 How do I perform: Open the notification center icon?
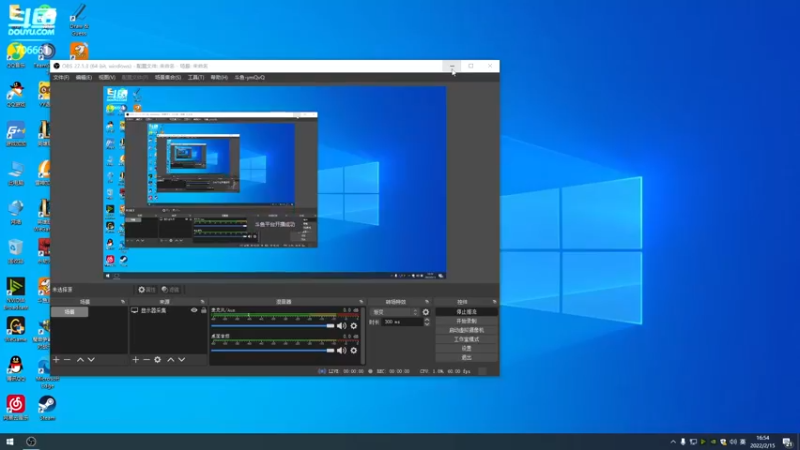(x=788, y=442)
